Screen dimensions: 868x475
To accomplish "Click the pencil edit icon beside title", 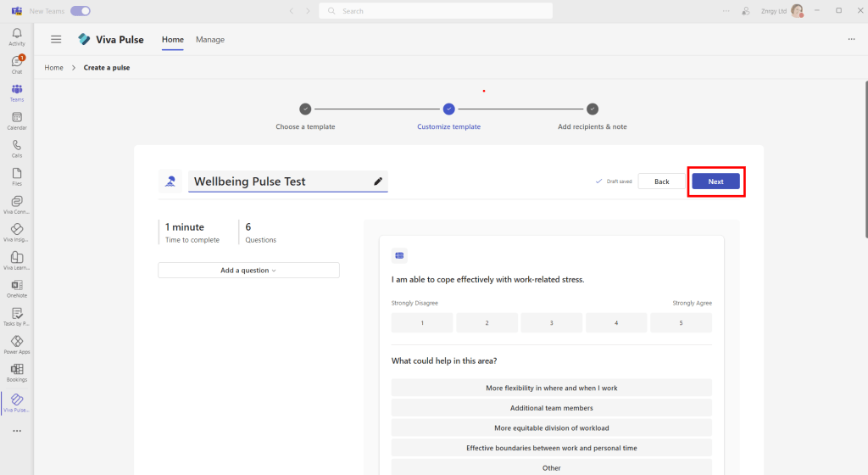I will 378,182.
